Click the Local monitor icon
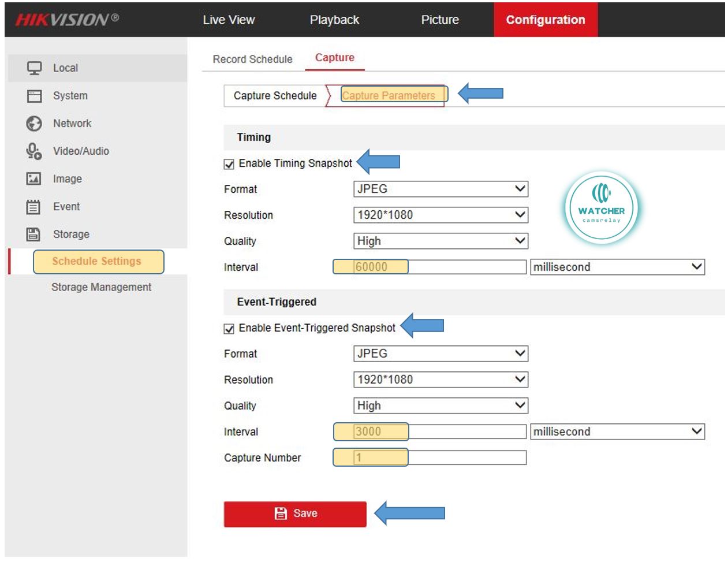 click(34, 68)
